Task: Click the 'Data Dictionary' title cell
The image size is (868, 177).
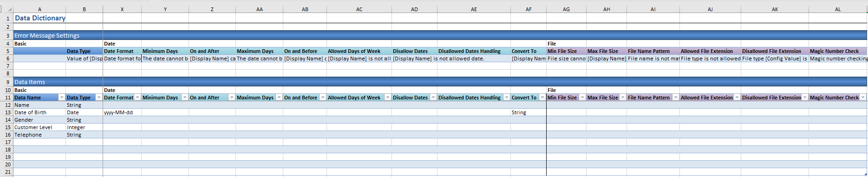Action: 40,18
